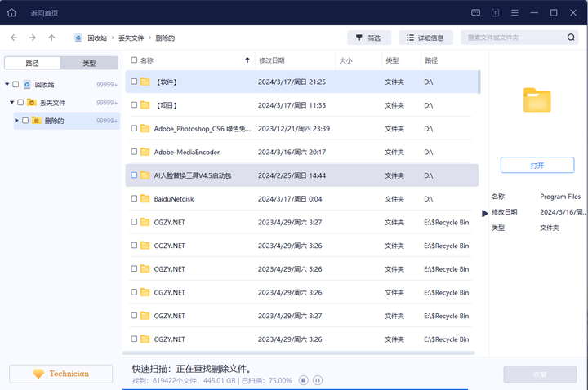Click the 打开 button
588x390 pixels.
point(537,165)
